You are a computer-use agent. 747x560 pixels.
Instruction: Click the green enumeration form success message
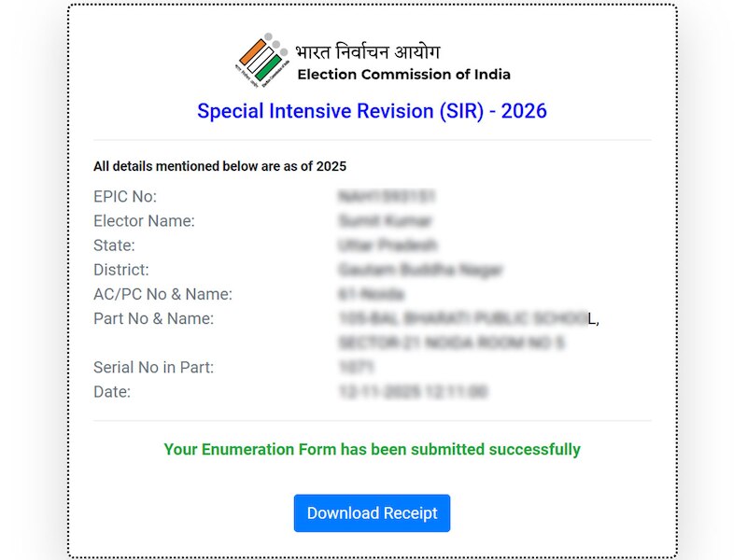[x=372, y=449]
